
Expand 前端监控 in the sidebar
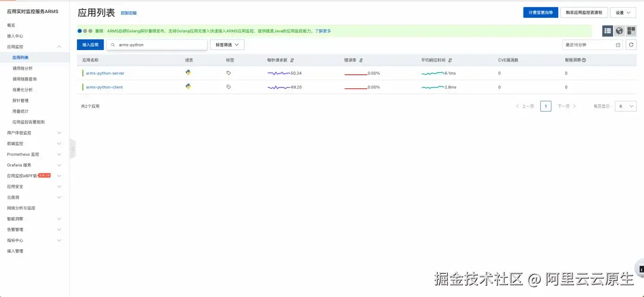pos(58,143)
